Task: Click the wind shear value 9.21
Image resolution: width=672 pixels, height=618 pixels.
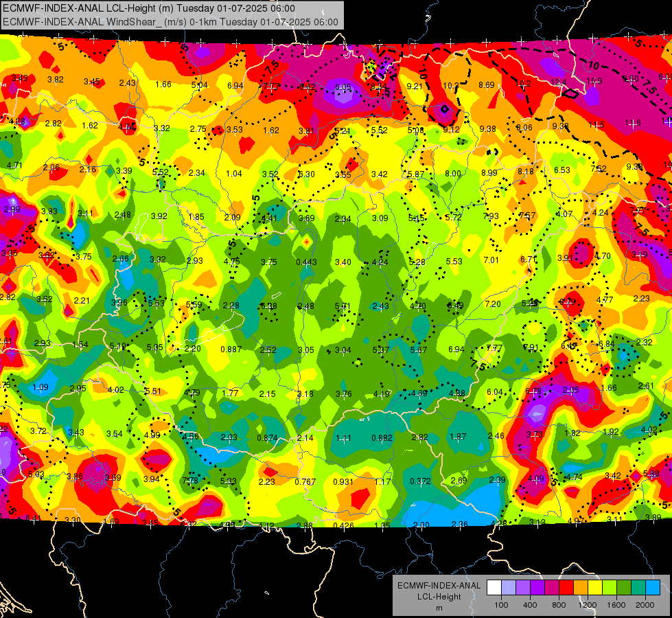Action: (415, 87)
